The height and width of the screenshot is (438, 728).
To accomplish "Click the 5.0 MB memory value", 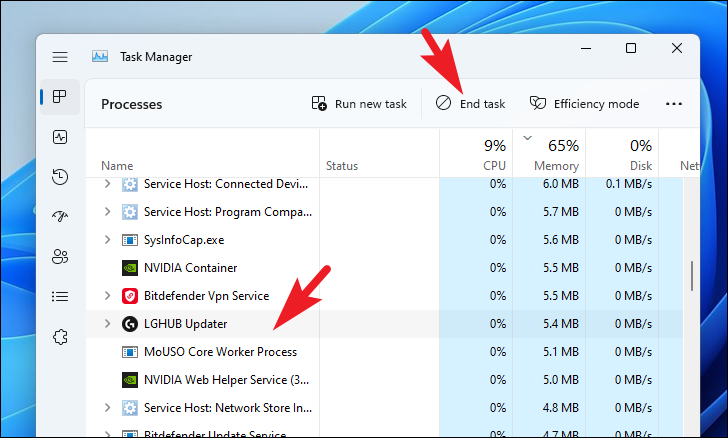I will tap(561, 380).
